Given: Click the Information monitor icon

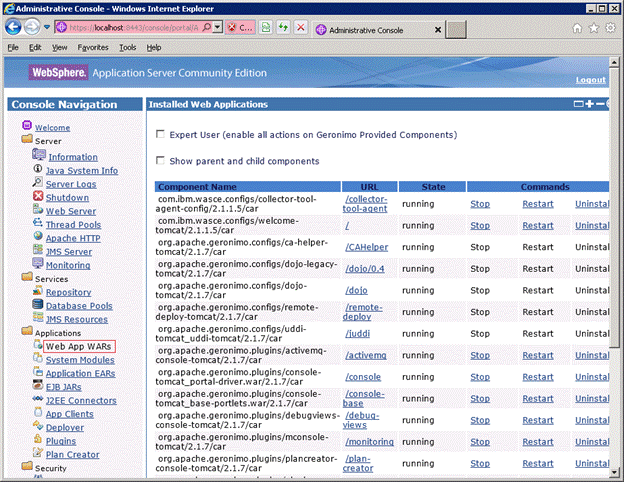Looking at the screenshot, I should [x=39, y=155].
